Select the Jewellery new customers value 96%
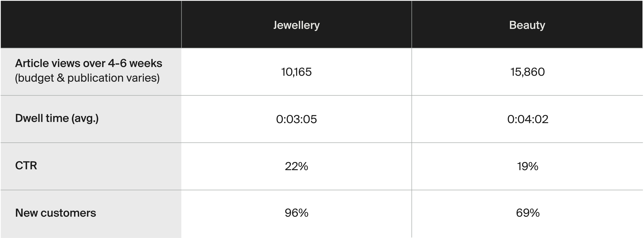This screenshot has height=238, width=644. click(296, 213)
